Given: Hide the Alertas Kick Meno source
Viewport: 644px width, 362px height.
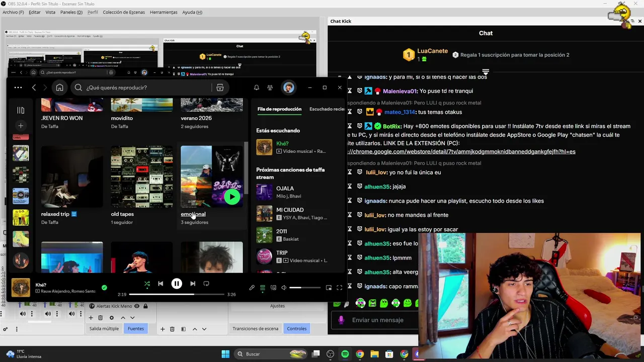Looking at the screenshot, I should (137, 306).
